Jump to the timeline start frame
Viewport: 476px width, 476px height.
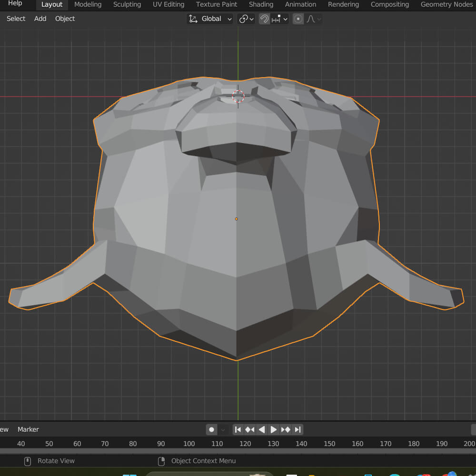(238, 430)
